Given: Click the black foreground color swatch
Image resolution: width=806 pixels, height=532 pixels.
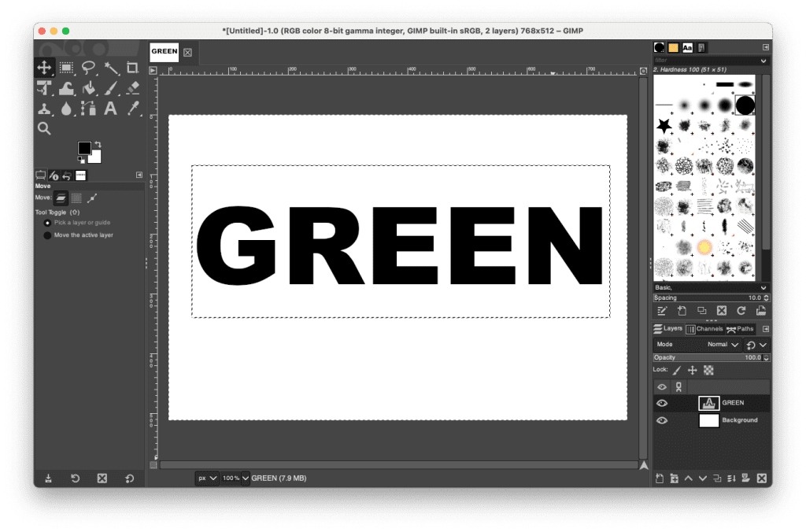Looking at the screenshot, I should [x=84, y=148].
